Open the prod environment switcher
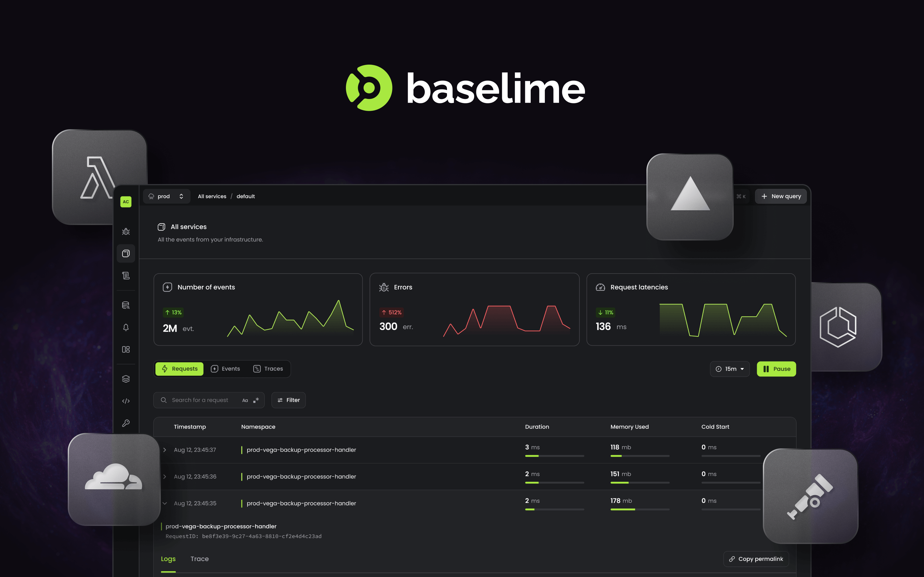The image size is (924, 577). click(167, 196)
